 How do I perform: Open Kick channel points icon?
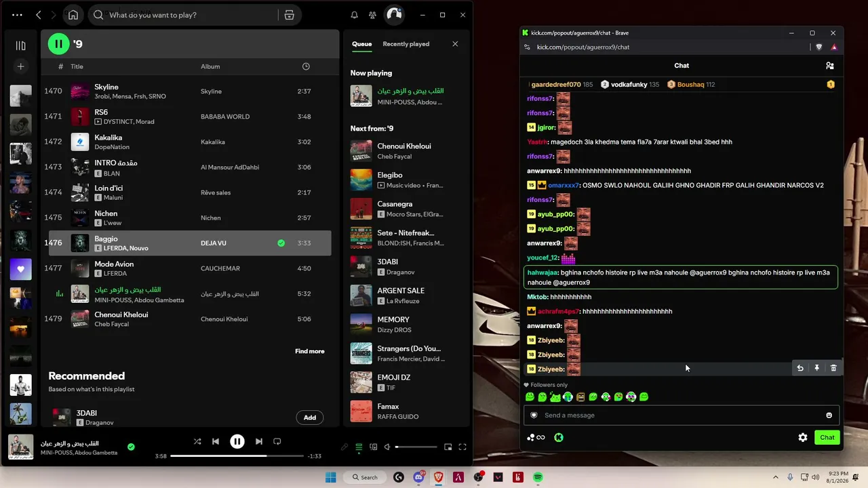pos(536,437)
